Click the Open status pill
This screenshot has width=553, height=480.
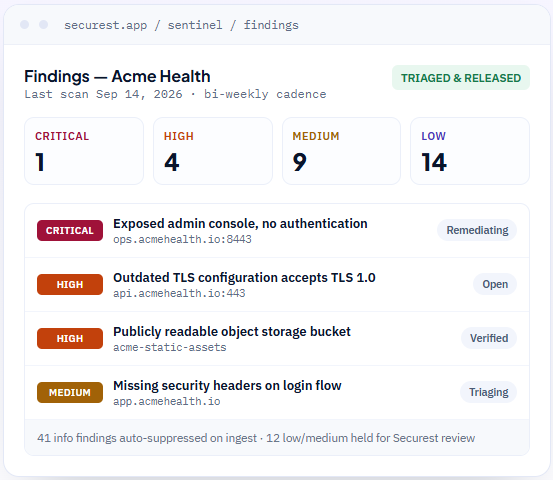coord(495,284)
